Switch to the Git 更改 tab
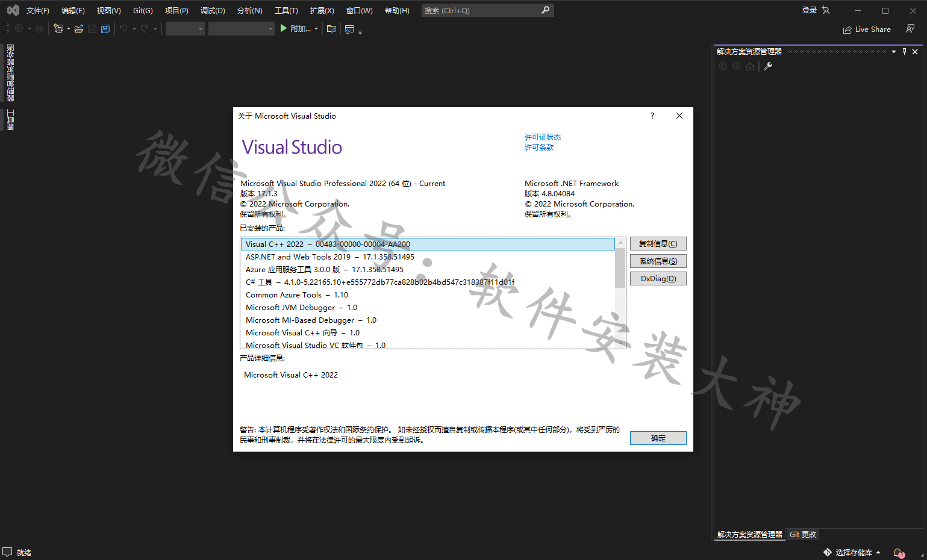Viewport: 927px width, 560px height. (x=803, y=535)
